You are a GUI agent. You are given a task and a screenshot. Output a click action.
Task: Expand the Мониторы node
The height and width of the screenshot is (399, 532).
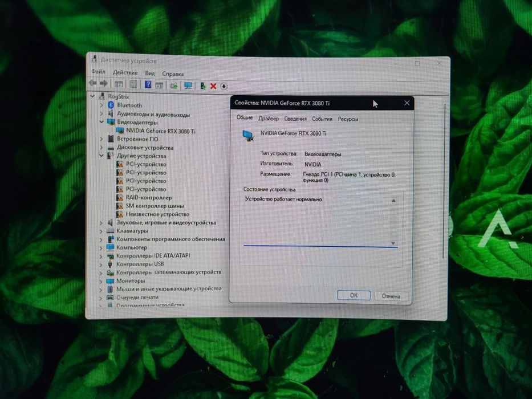pyautogui.click(x=101, y=281)
